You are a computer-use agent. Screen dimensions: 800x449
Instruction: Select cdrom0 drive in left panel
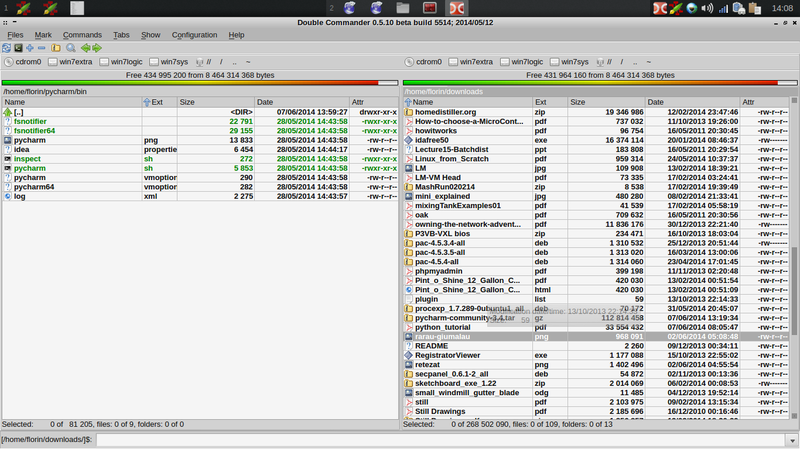pyautogui.click(x=23, y=62)
